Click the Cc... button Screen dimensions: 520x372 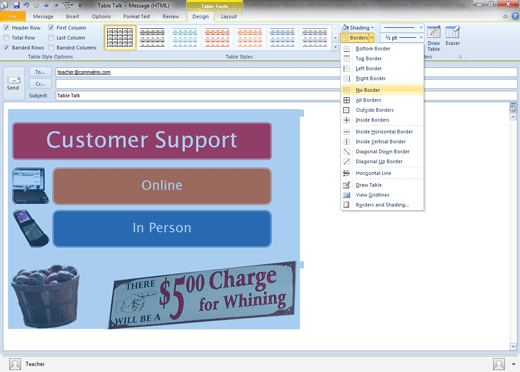(40, 84)
